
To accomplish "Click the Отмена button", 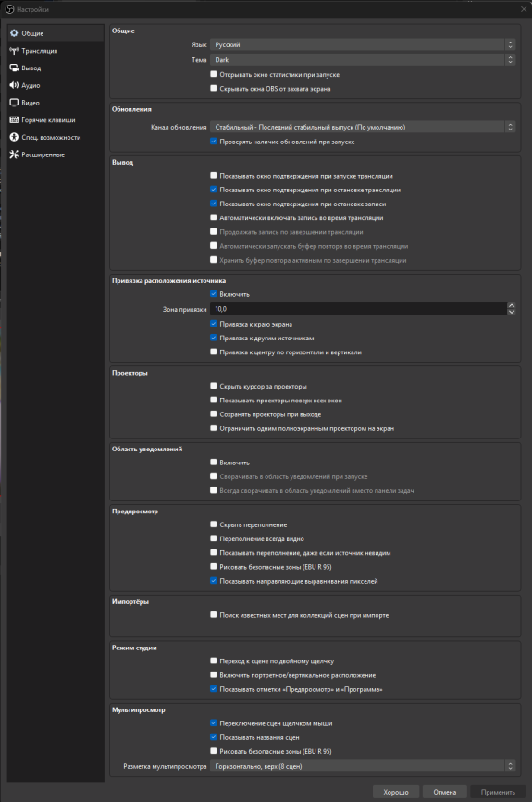I will point(444,792).
